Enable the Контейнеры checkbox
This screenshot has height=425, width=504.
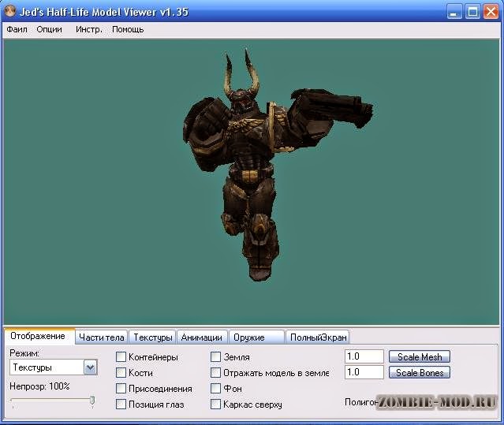[121, 357]
